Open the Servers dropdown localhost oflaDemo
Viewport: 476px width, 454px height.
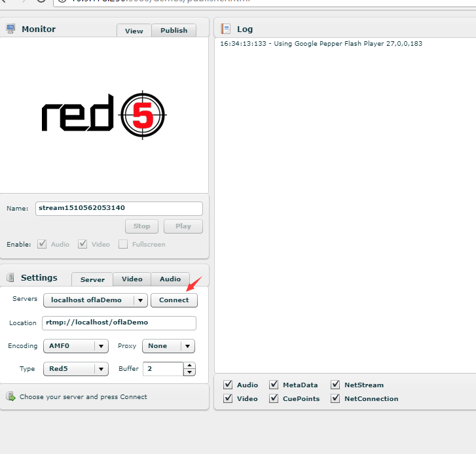(96, 300)
